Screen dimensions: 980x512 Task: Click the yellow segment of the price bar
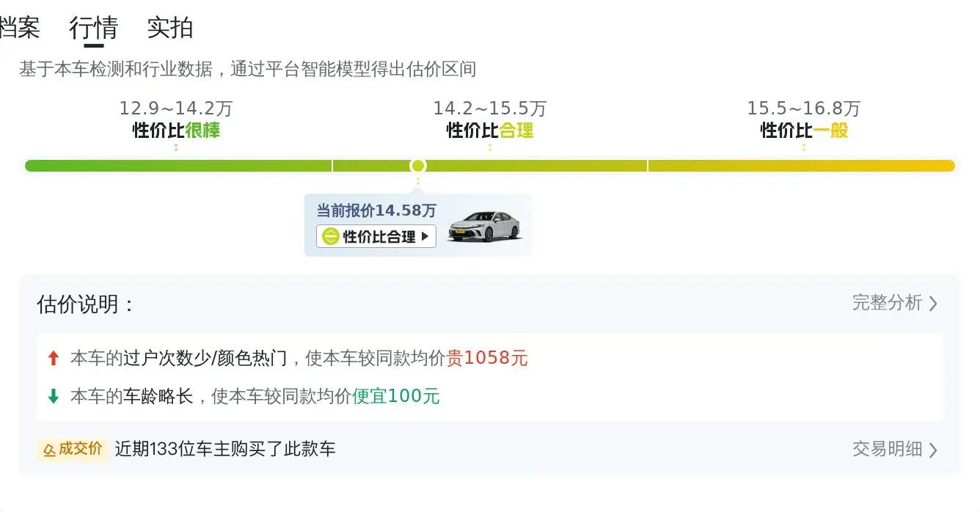[801, 166]
